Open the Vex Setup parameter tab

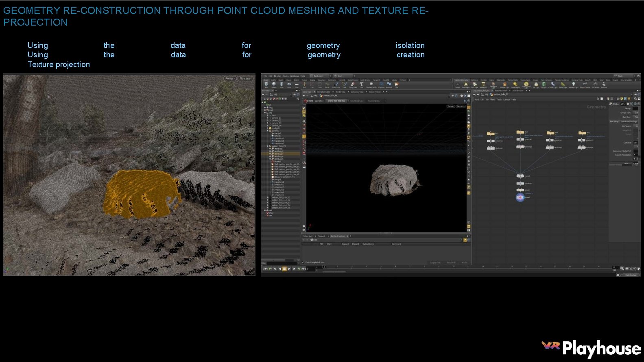click(x=614, y=121)
